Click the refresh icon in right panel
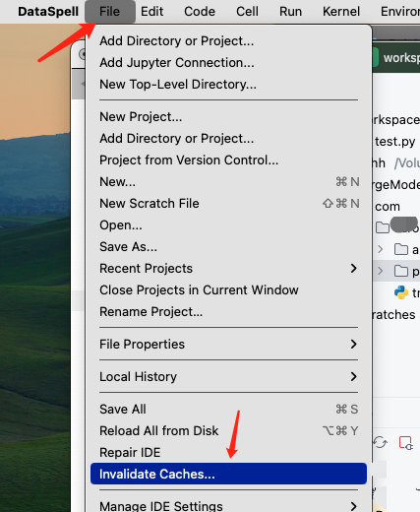Screen dimensions: 420x512 click(x=381, y=442)
